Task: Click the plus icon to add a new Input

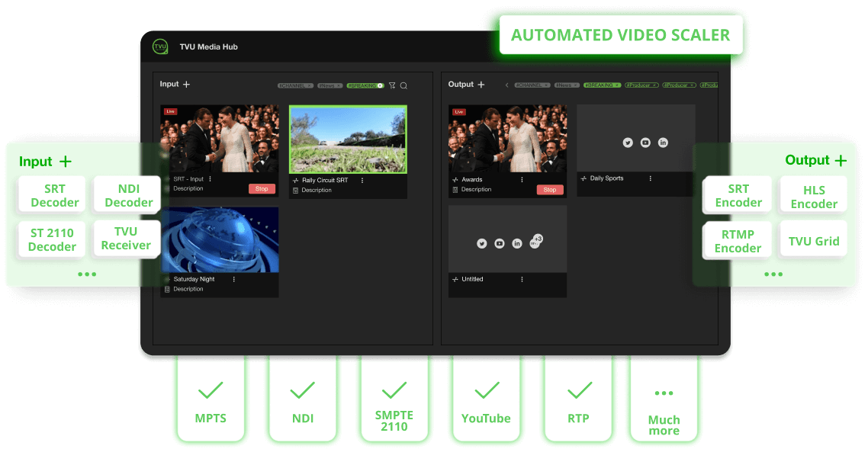Action: point(187,84)
